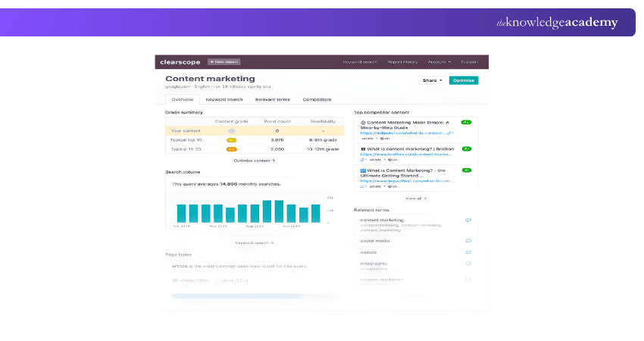Screen dimensions: 644x341
Task: Click the teal Optimize button
Action: (464, 80)
